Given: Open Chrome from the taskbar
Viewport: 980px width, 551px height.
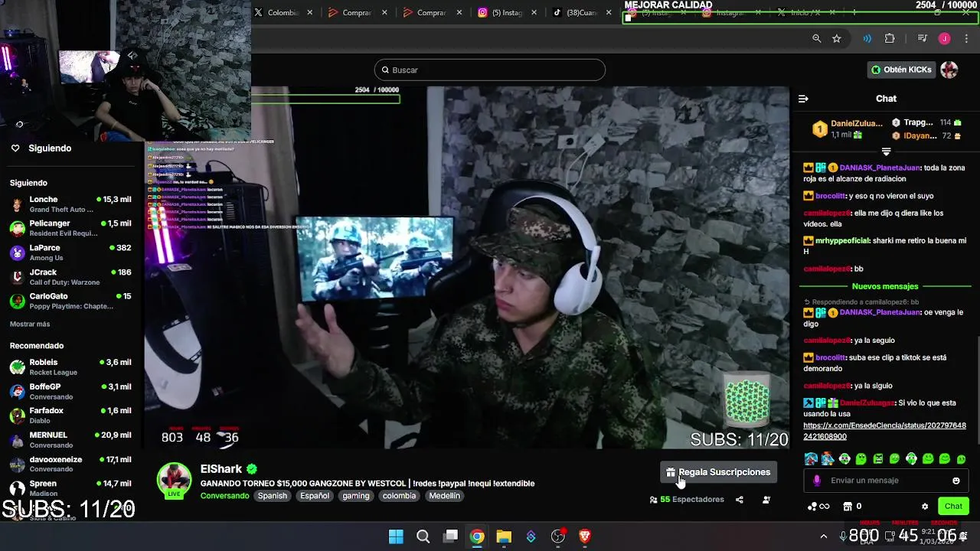Looking at the screenshot, I should [477, 536].
